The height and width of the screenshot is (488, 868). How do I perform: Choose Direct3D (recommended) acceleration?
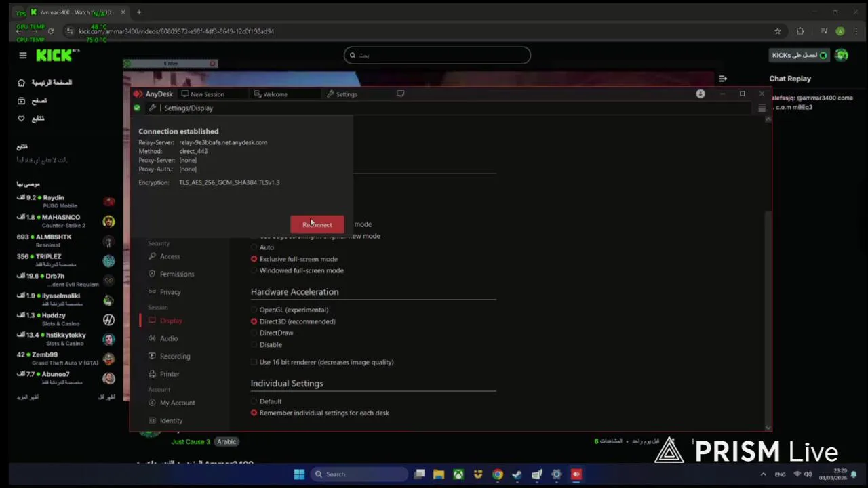pos(293,321)
